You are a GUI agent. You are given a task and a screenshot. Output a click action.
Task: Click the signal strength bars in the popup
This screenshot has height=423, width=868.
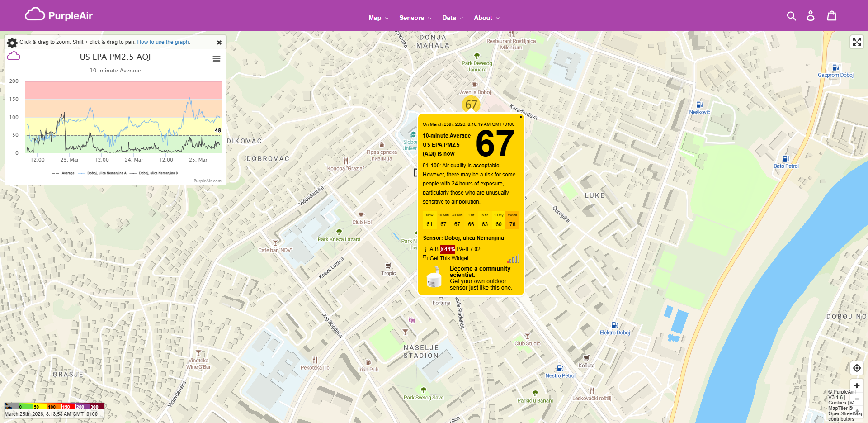515,258
